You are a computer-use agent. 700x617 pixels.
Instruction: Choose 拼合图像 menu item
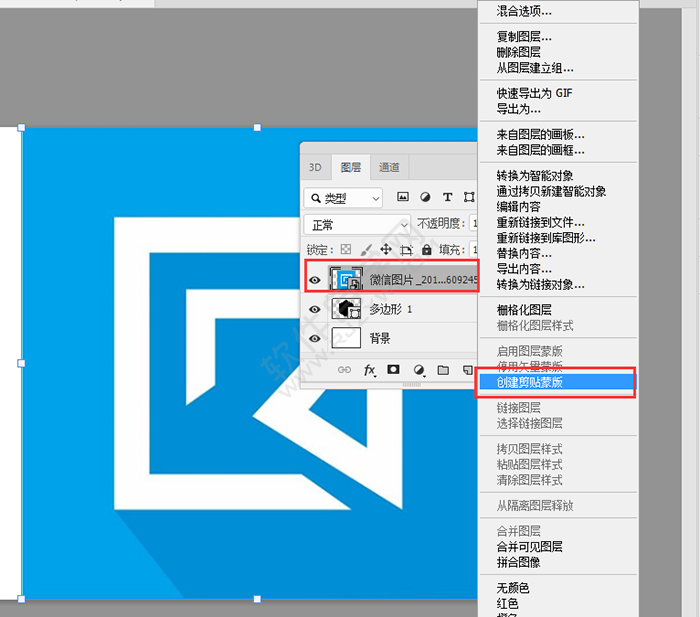click(x=518, y=563)
